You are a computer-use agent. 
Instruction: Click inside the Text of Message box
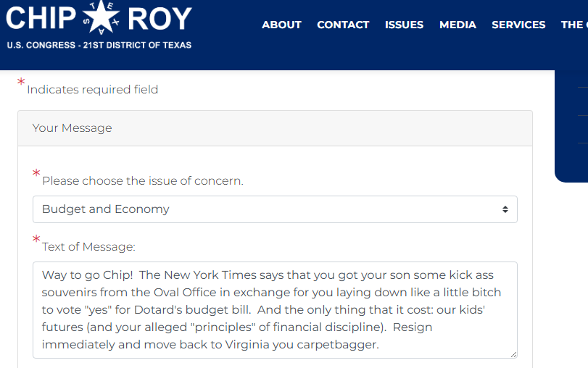[275, 310]
